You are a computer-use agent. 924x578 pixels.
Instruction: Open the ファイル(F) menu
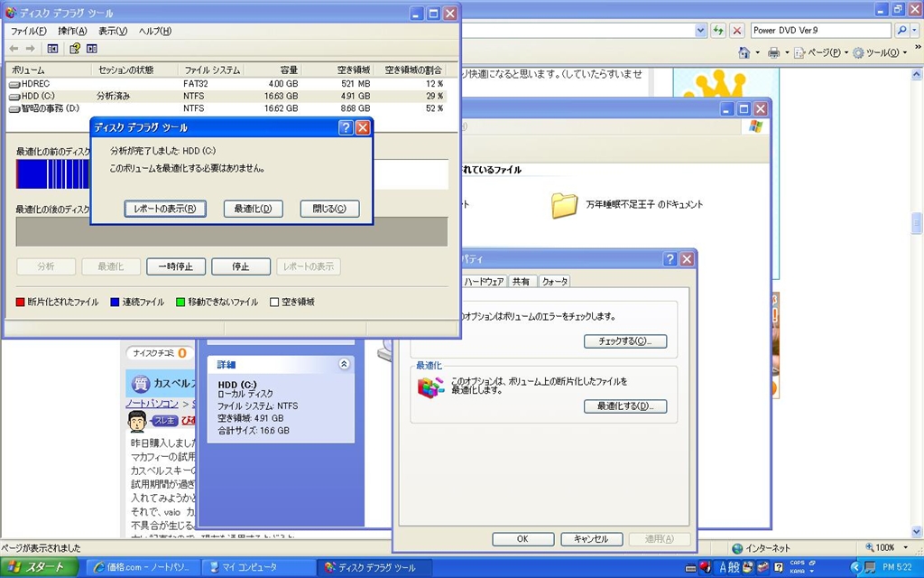pyautogui.click(x=28, y=32)
